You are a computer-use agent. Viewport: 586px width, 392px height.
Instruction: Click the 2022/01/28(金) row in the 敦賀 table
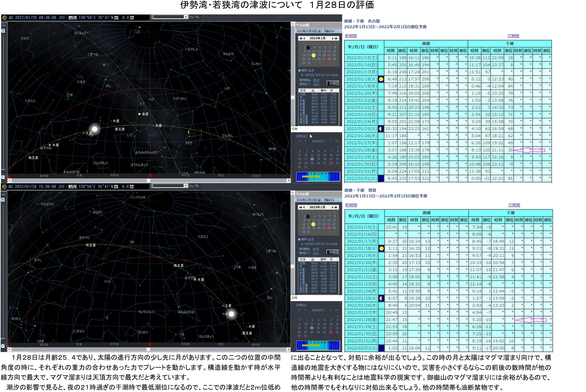[x=449, y=320]
